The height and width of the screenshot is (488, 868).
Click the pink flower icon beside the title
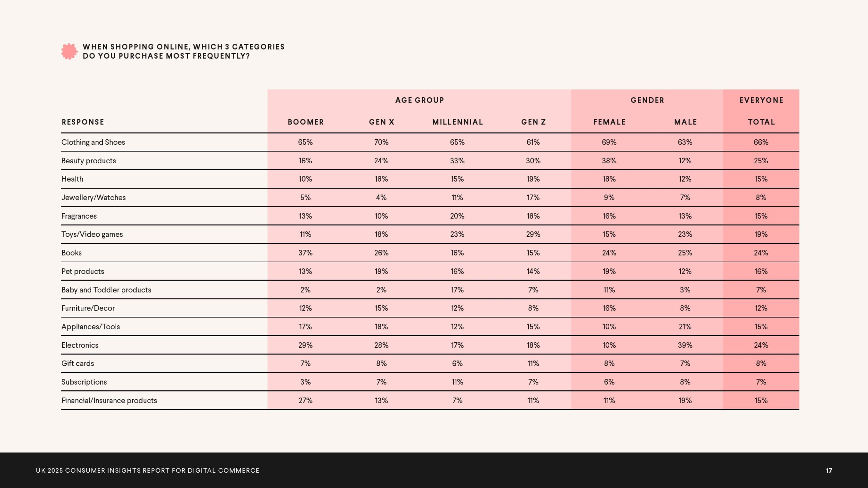tap(69, 52)
